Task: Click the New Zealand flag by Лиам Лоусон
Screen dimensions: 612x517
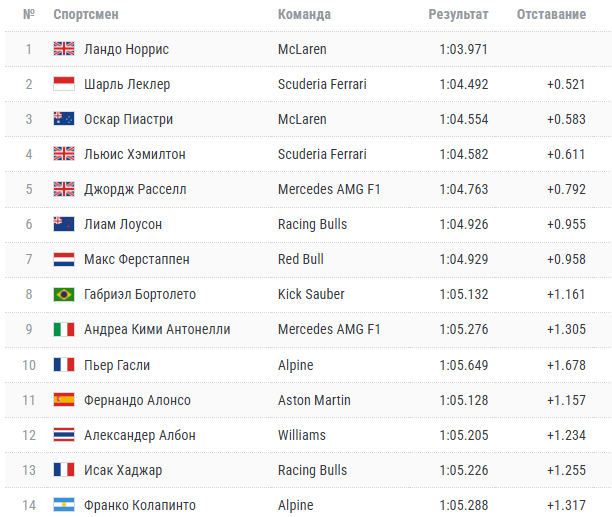Action: pyautogui.click(x=64, y=224)
